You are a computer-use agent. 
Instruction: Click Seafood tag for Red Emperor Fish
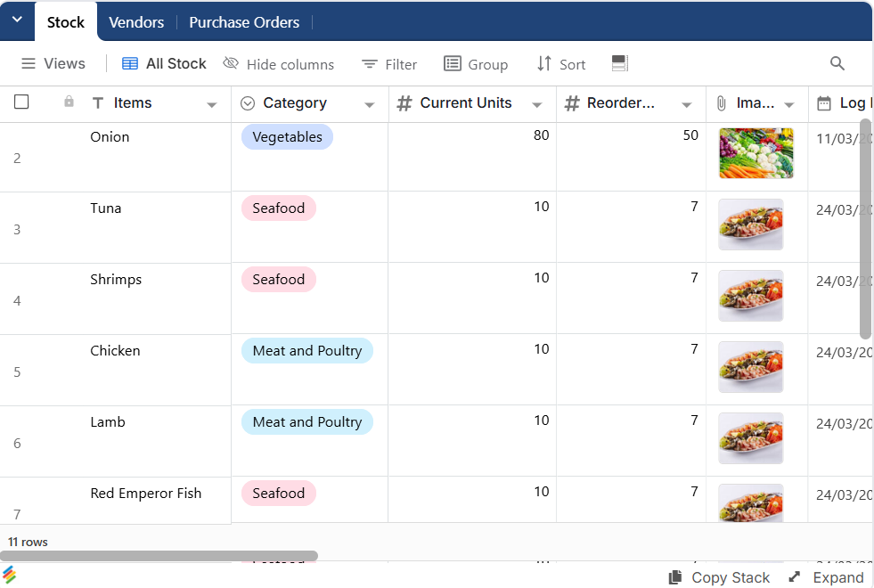pos(279,494)
